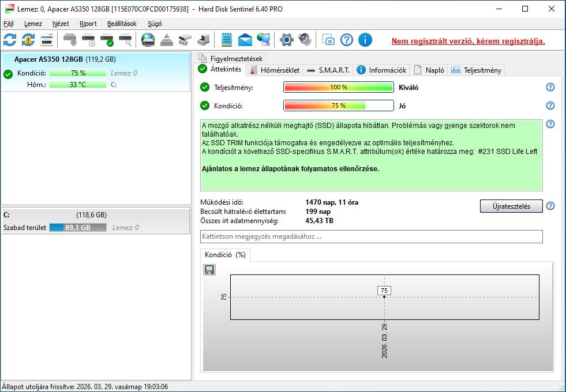The width and height of the screenshot is (566, 392).
Task: Click the grayed disk with shield icon
Action: pos(70,40)
